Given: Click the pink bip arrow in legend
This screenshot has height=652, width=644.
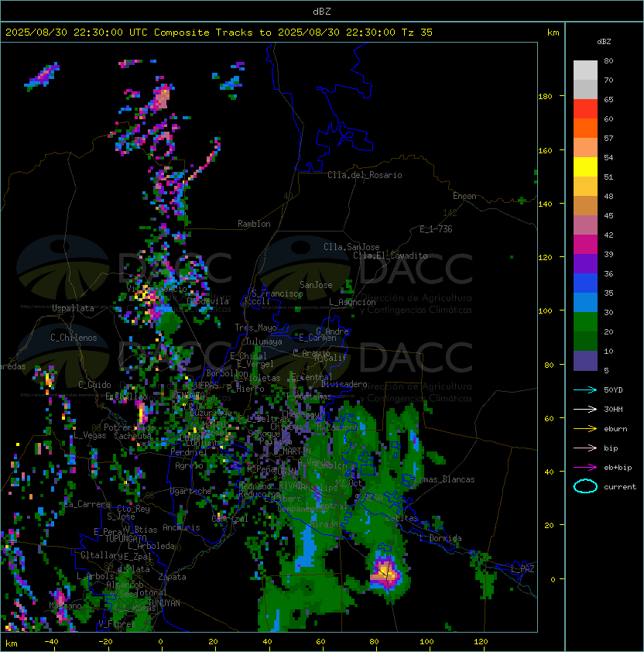Looking at the screenshot, I should [x=585, y=448].
